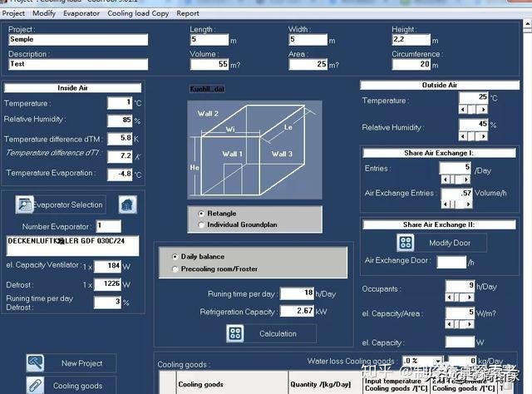Open the Project menu
Image resolution: width=532 pixels, height=394 pixels.
tap(13, 13)
